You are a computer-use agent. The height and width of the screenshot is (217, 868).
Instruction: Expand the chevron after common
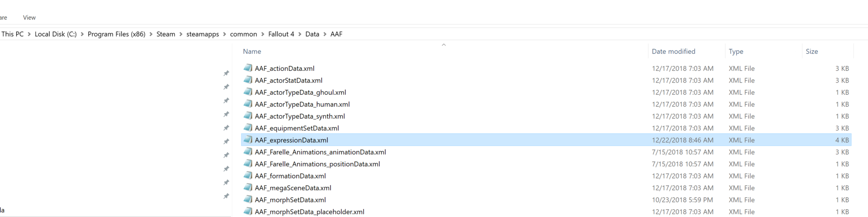263,34
